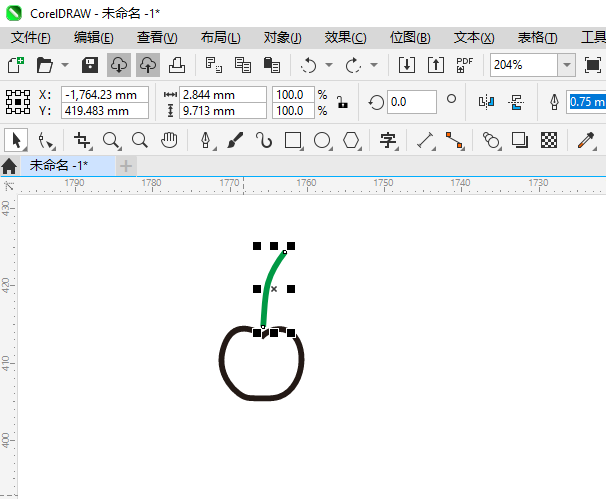
Task: Click the cloud download icon
Action: point(119,65)
